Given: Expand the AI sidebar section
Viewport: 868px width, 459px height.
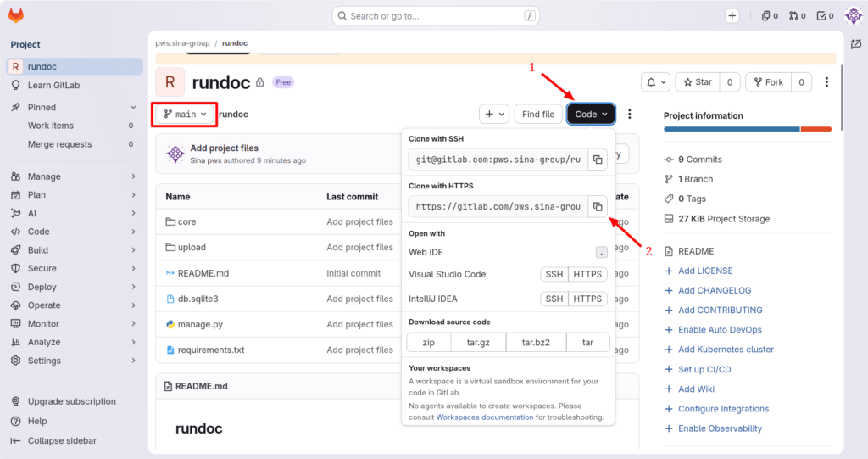Looking at the screenshot, I should [x=74, y=213].
